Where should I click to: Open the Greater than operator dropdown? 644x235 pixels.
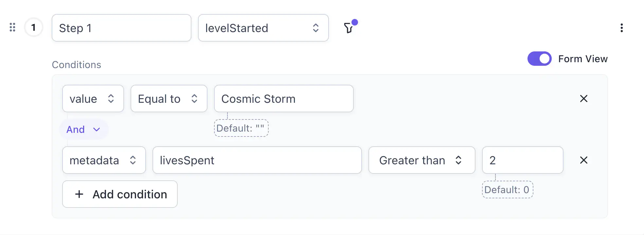pos(421,160)
